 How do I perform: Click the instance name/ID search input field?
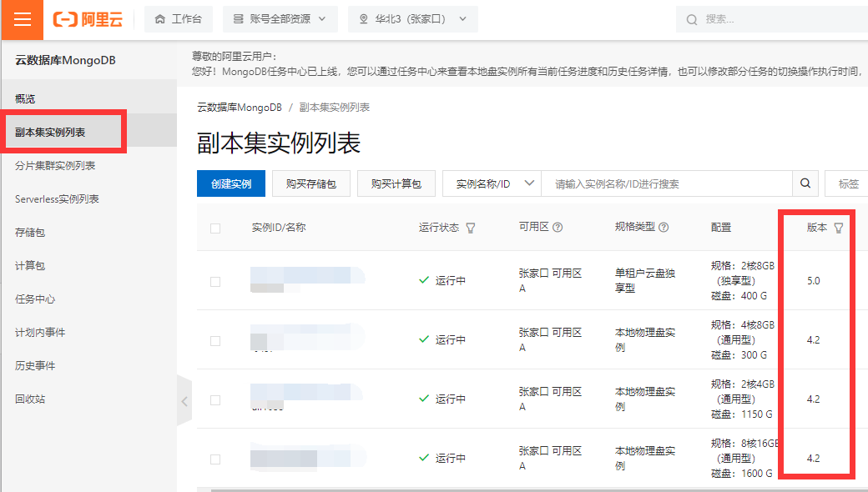666,183
